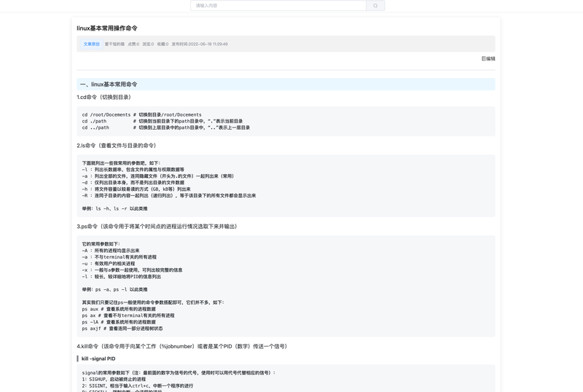Click the ls -a line 列出全部的文件
583x392 pixels.
159,176
